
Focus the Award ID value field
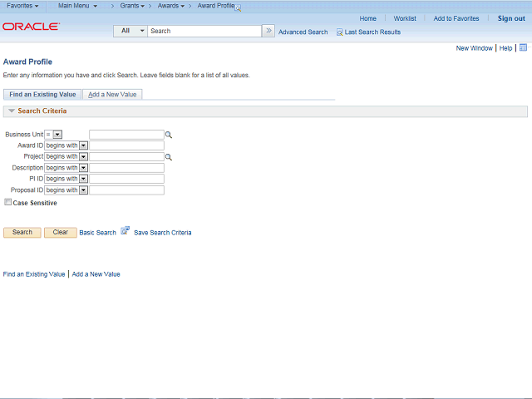(126, 145)
